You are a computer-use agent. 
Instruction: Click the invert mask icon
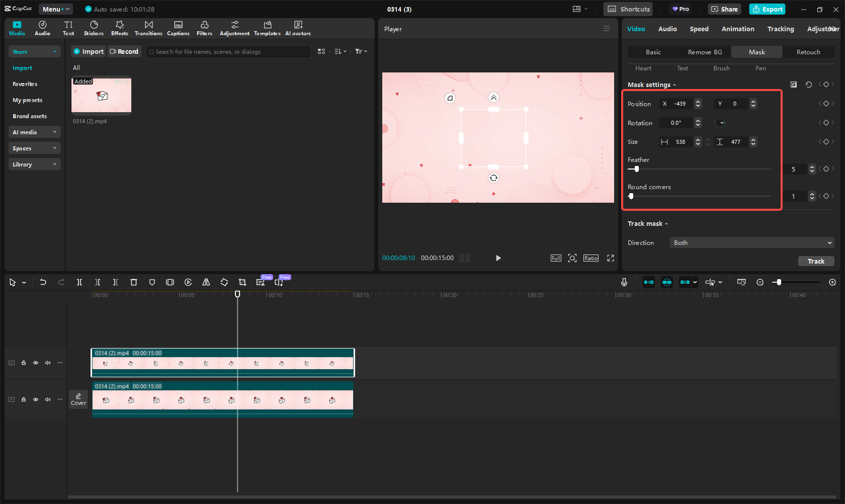click(794, 85)
